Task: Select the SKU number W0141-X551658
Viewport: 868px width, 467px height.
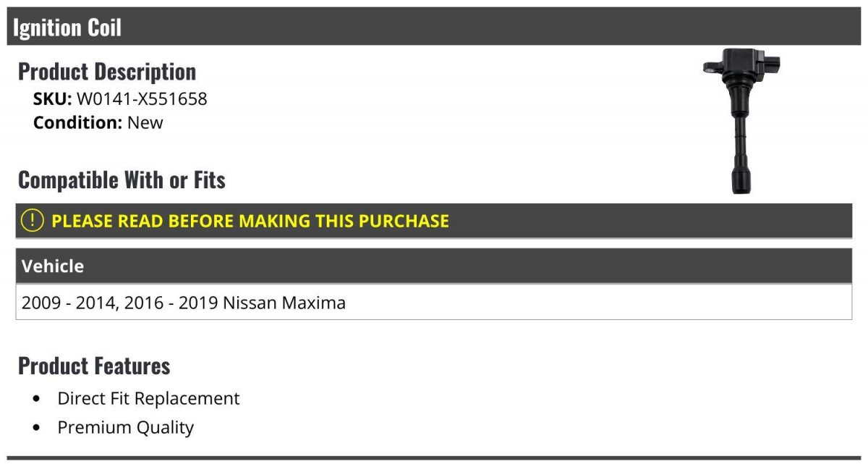Action: coord(142,99)
